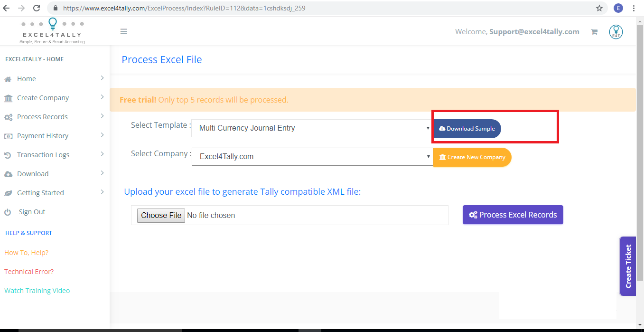Click the E4T round profile badge
Viewport: 644px width, 332px height.
[x=616, y=32]
